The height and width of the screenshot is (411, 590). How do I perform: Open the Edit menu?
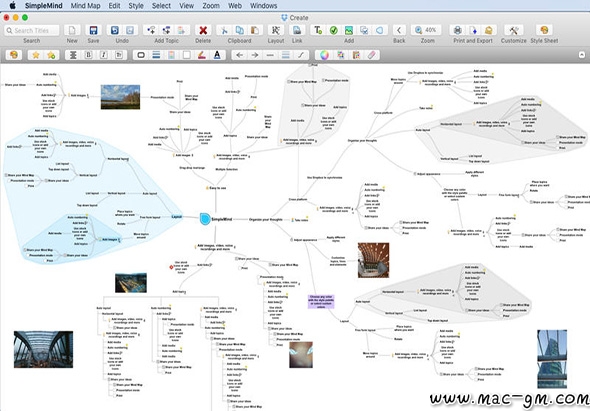click(x=114, y=6)
